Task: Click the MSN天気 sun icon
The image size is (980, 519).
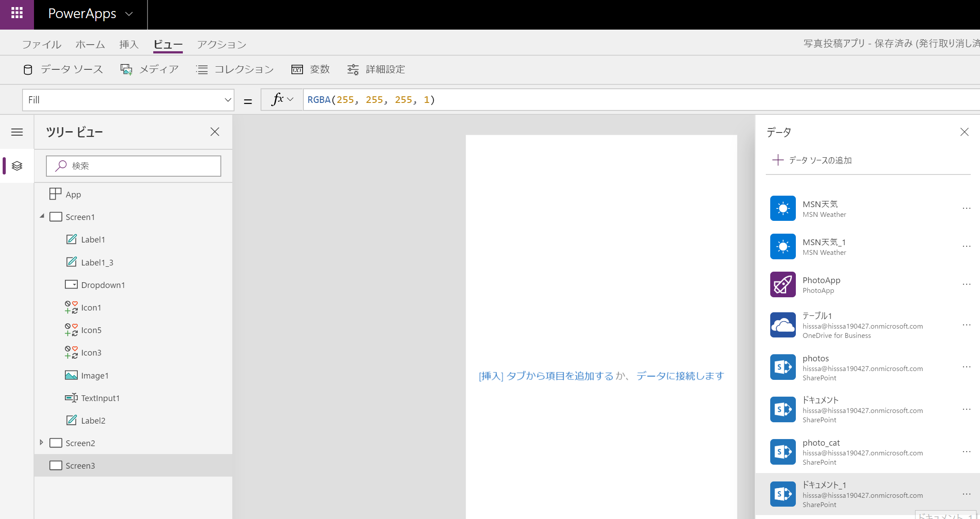Action: [783, 208]
